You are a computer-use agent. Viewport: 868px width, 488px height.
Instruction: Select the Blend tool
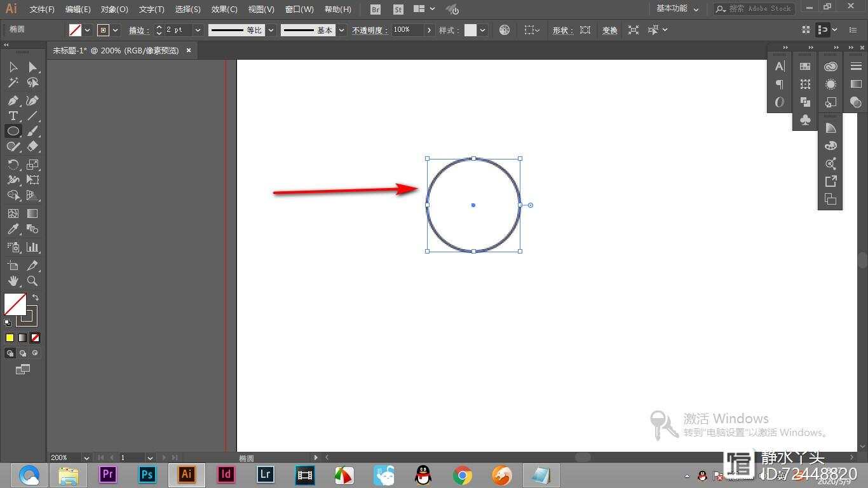point(32,229)
